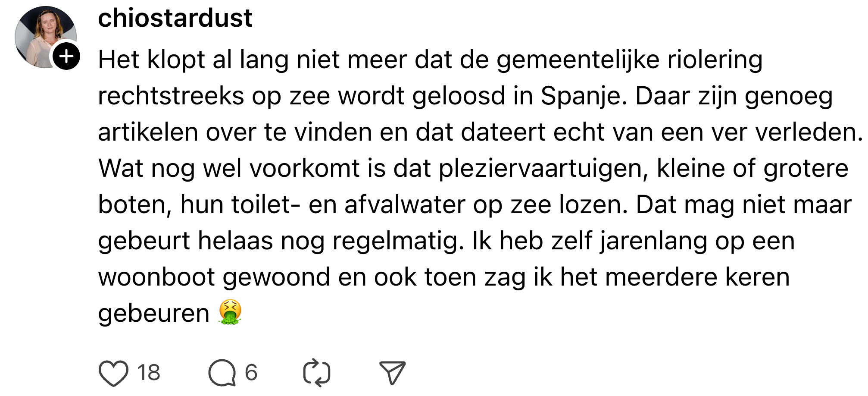Click the word "afvalwater" in the post
868x396 pixels.
click(x=405, y=204)
